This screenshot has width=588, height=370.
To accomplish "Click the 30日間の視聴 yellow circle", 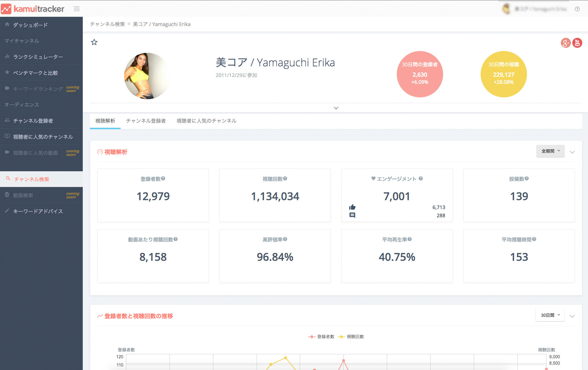I will coord(504,74).
